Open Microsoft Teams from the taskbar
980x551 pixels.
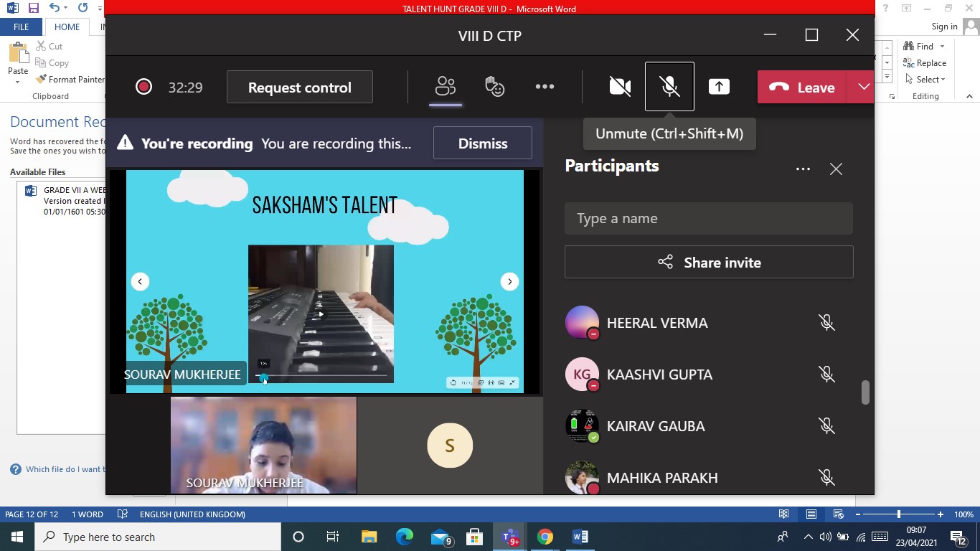510,537
